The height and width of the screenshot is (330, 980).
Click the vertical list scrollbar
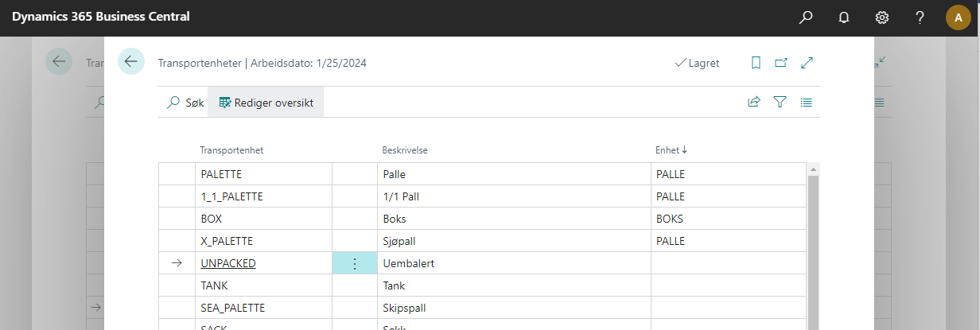pos(813,247)
